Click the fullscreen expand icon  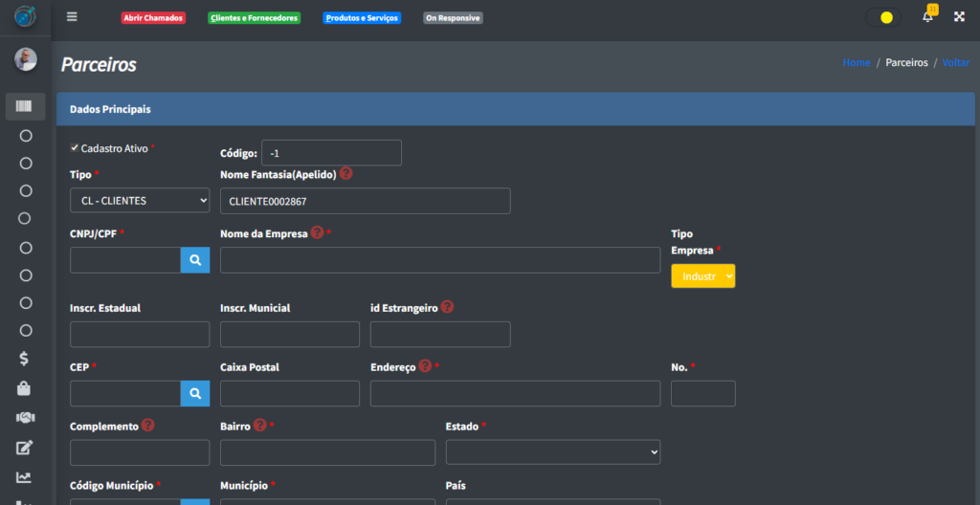click(959, 17)
